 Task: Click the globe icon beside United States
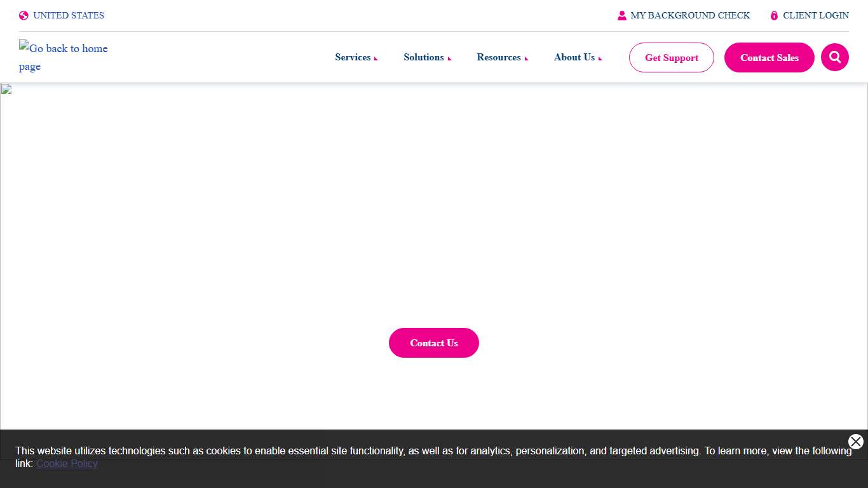[x=24, y=16]
